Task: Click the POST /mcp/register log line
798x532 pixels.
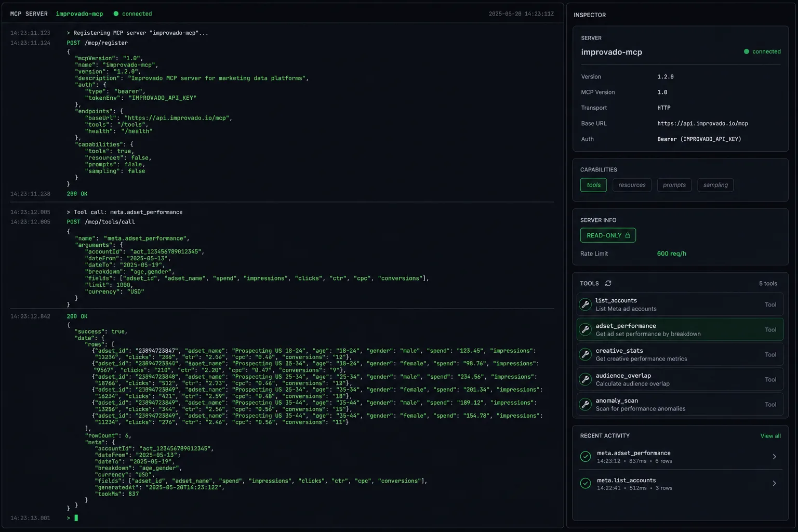Action: tap(97, 43)
